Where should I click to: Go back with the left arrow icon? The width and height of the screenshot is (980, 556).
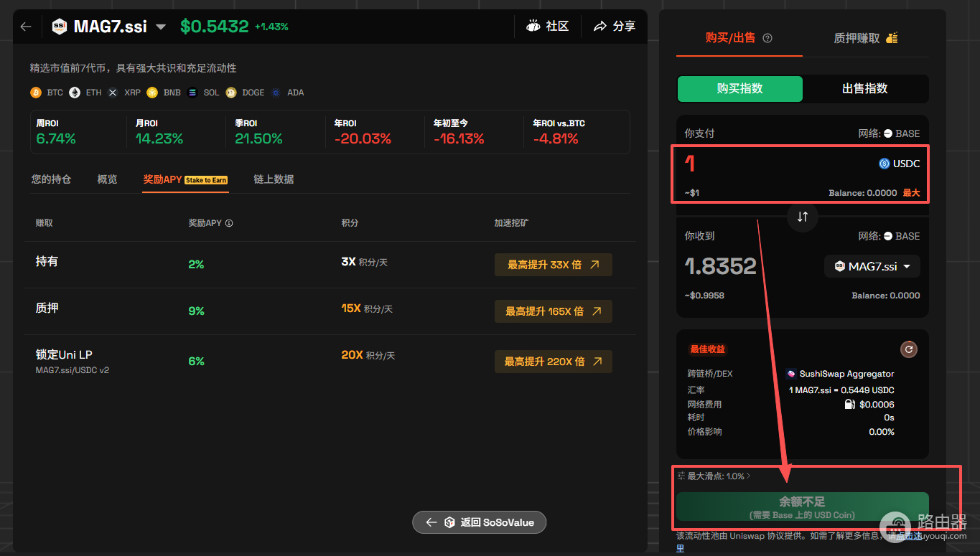coord(26,27)
